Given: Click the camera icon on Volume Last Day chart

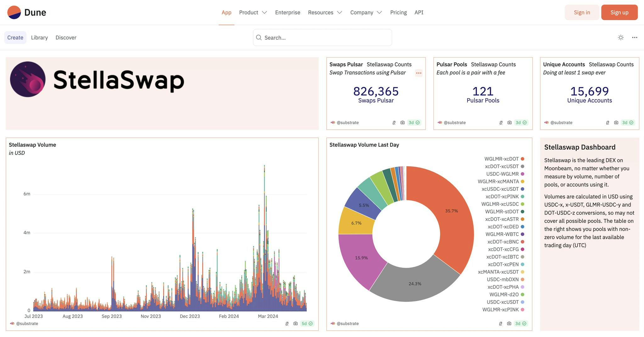Looking at the screenshot, I should pyautogui.click(x=509, y=323).
